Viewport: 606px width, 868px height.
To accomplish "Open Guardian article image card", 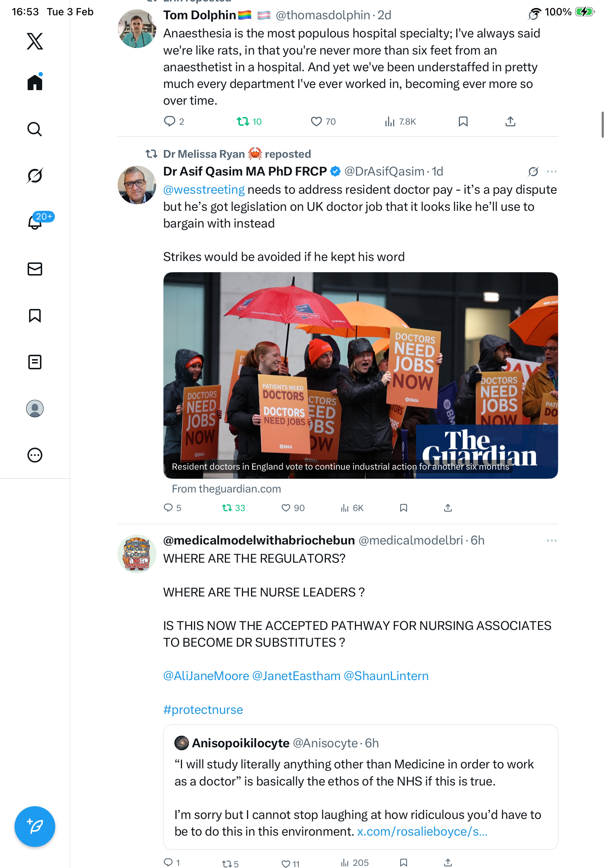I will click(360, 375).
